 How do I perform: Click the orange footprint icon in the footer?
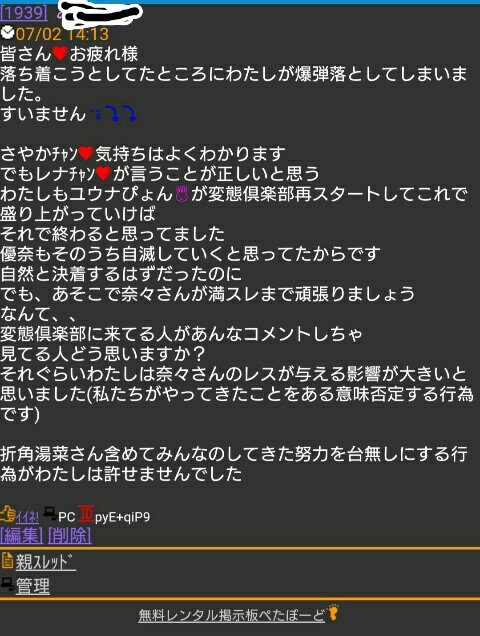click(x=333, y=612)
